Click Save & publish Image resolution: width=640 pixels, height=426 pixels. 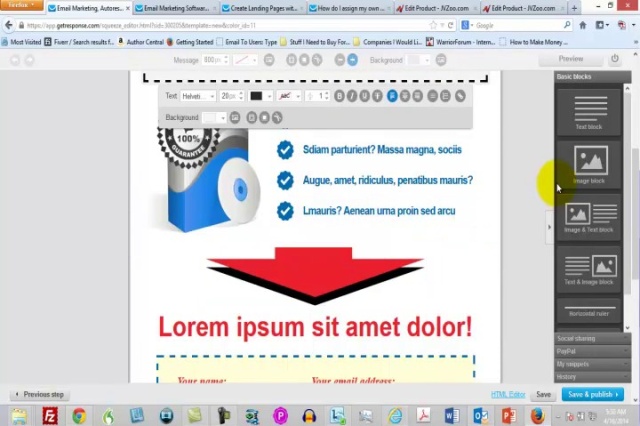pyautogui.click(x=593, y=394)
